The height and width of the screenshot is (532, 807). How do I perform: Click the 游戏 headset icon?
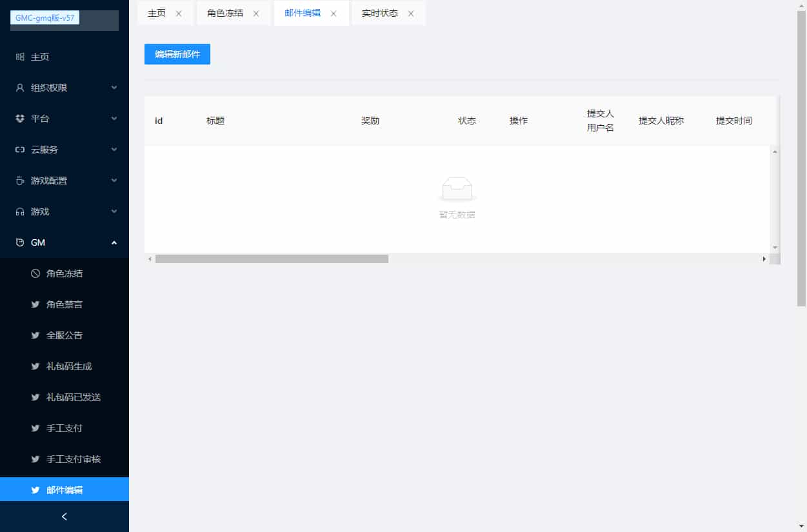pos(20,212)
